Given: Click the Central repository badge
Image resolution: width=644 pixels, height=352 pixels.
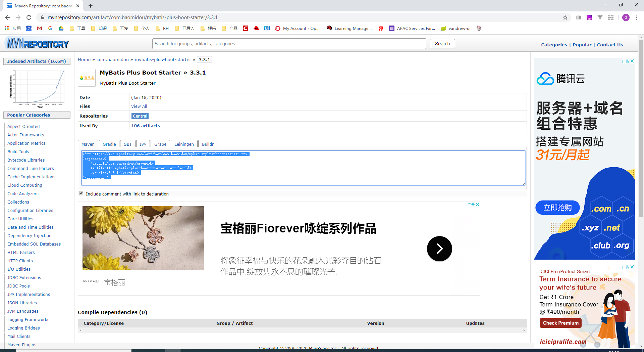Looking at the screenshot, I should tap(140, 116).
